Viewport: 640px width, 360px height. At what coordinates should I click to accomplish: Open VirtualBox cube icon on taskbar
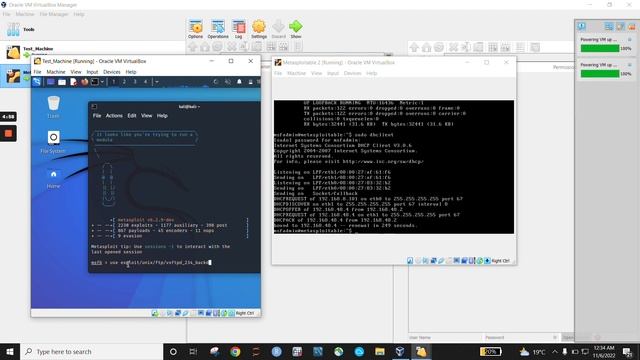pyautogui.click(x=400, y=351)
